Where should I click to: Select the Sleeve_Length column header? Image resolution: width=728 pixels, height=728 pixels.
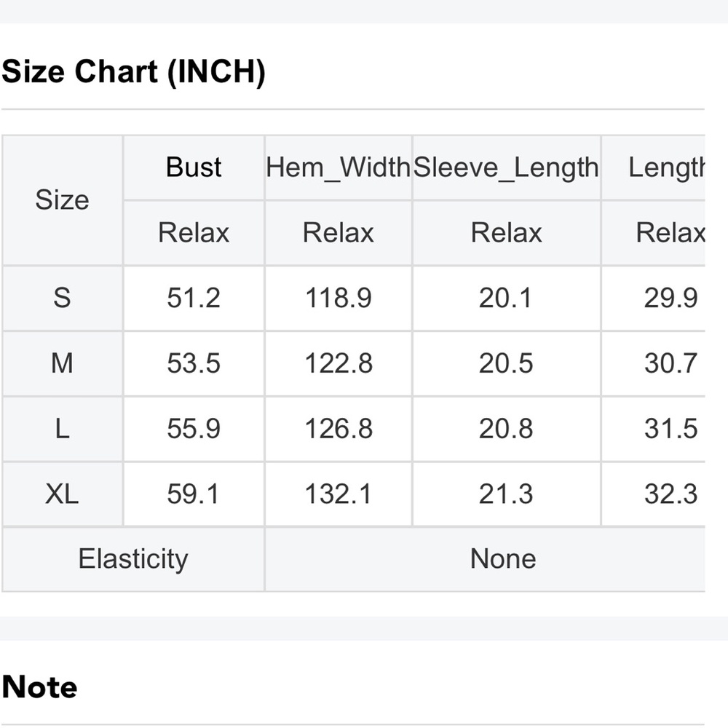coord(506,167)
